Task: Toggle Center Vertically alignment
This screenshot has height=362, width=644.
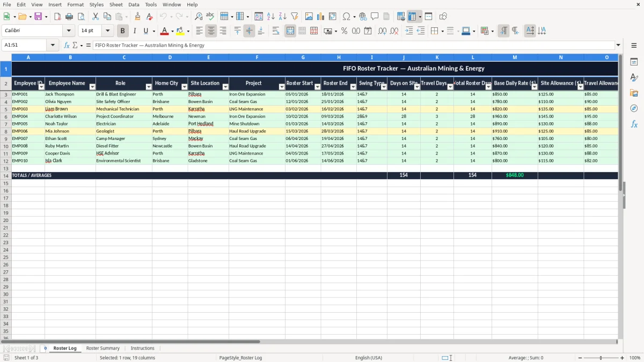Action: click(x=249, y=31)
